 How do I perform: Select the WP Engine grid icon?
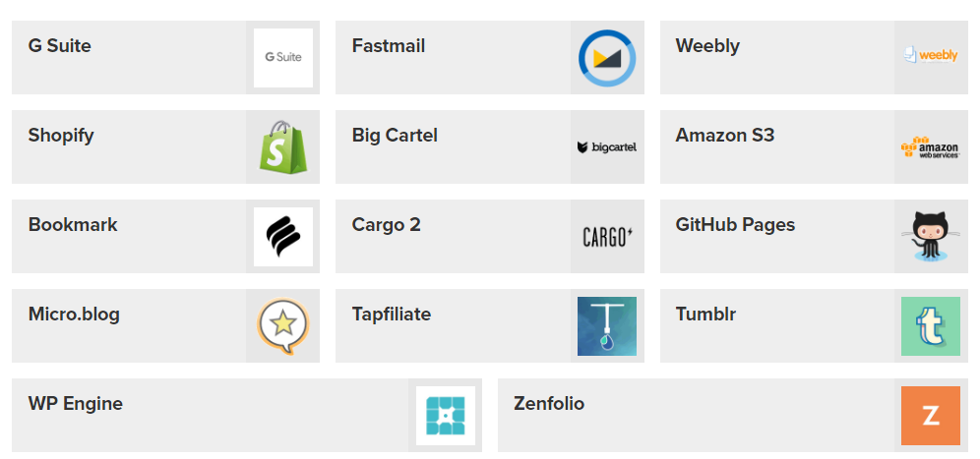pyautogui.click(x=445, y=416)
